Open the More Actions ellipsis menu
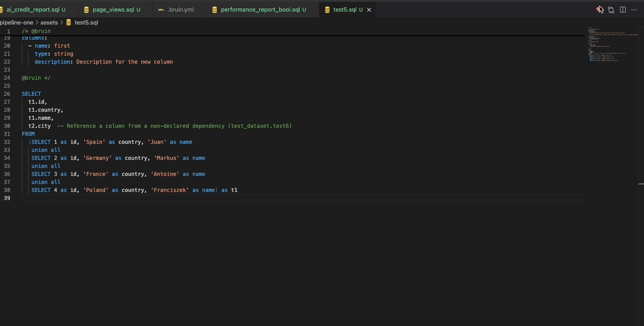644x326 pixels. coord(635,10)
